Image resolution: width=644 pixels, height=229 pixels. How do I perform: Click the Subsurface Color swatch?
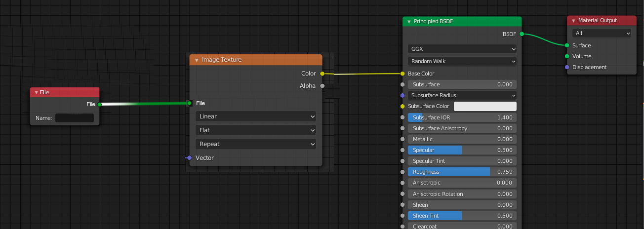tap(485, 106)
